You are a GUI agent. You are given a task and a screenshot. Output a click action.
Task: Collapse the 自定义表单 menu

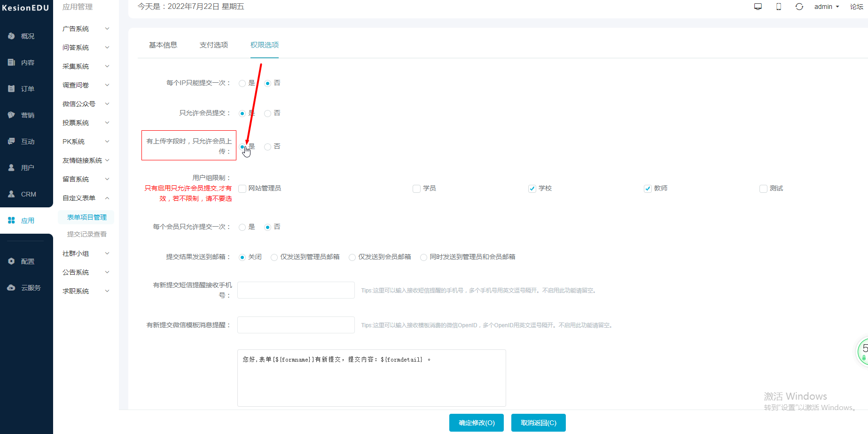(86, 198)
